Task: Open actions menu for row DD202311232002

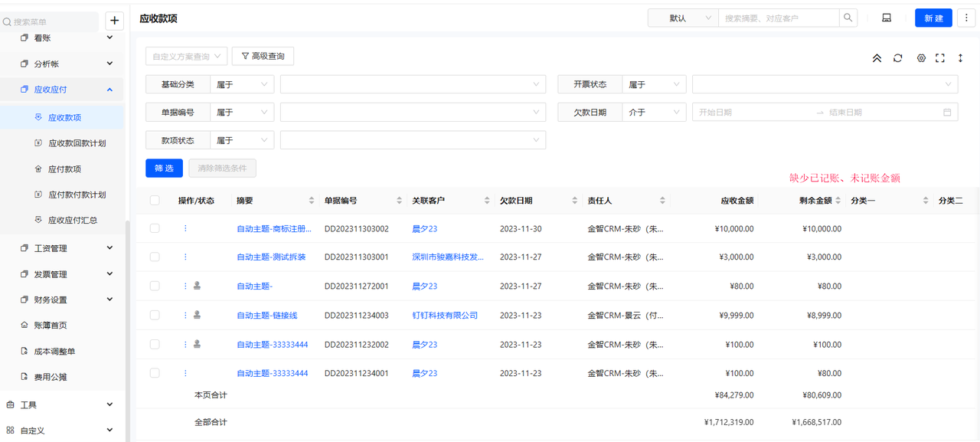Action: point(185,344)
